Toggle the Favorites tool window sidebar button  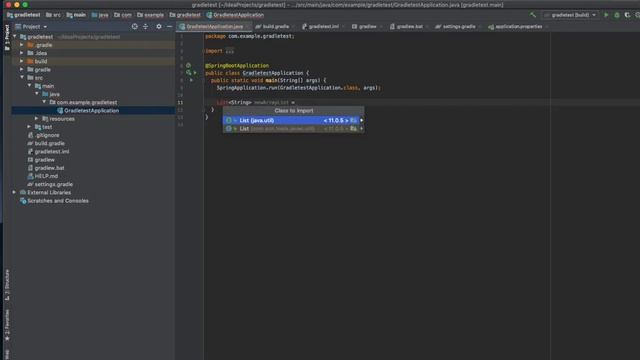(x=7, y=325)
